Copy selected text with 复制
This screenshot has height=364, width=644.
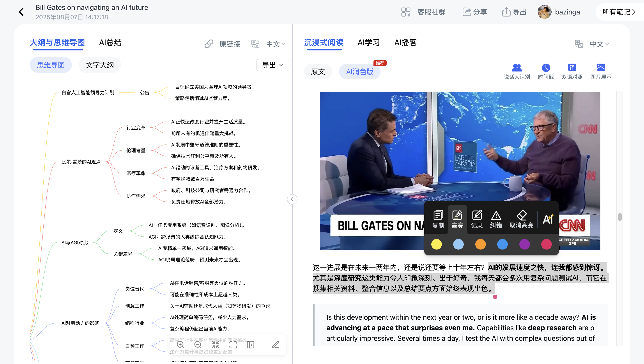pos(438,219)
